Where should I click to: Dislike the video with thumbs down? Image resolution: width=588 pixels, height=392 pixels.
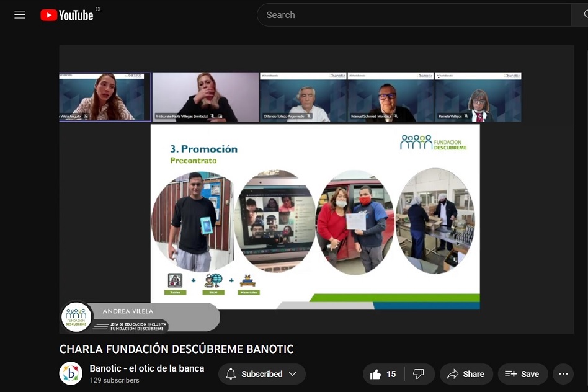[x=419, y=374]
